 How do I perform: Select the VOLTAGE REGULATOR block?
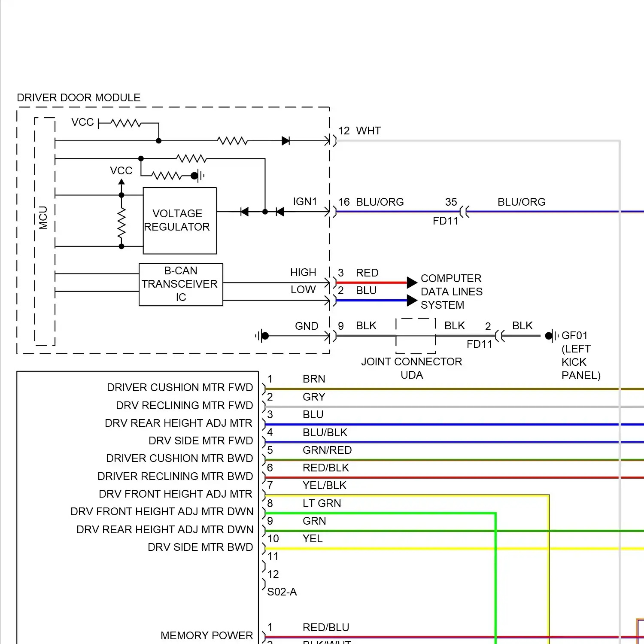(x=180, y=221)
